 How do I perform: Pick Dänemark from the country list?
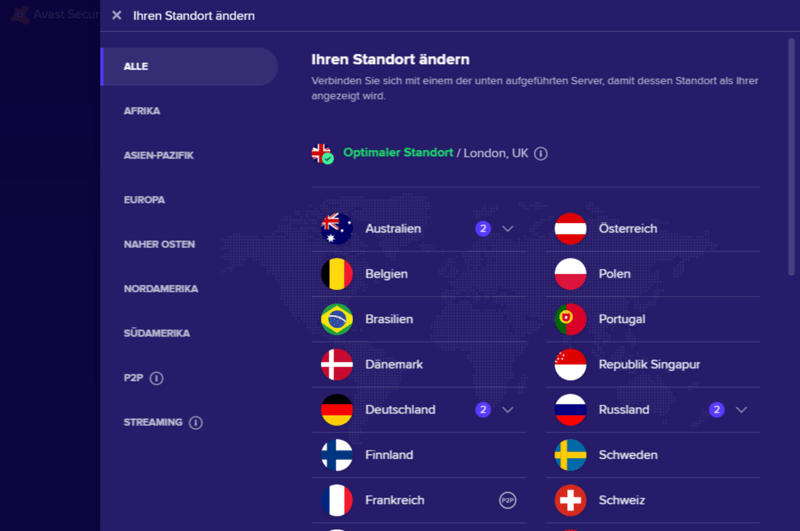pyautogui.click(x=394, y=365)
